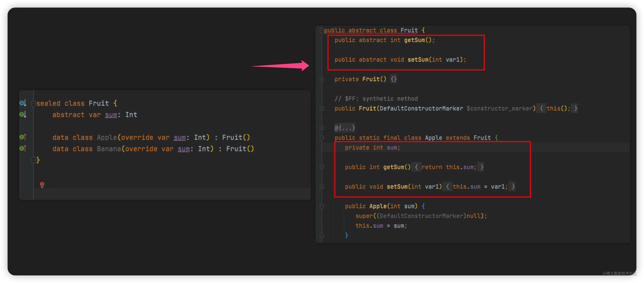This screenshot has height=283, width=644.
Task: Click the fold end marker at Apple constructor closing brace
Action: (x=322, y=235)
